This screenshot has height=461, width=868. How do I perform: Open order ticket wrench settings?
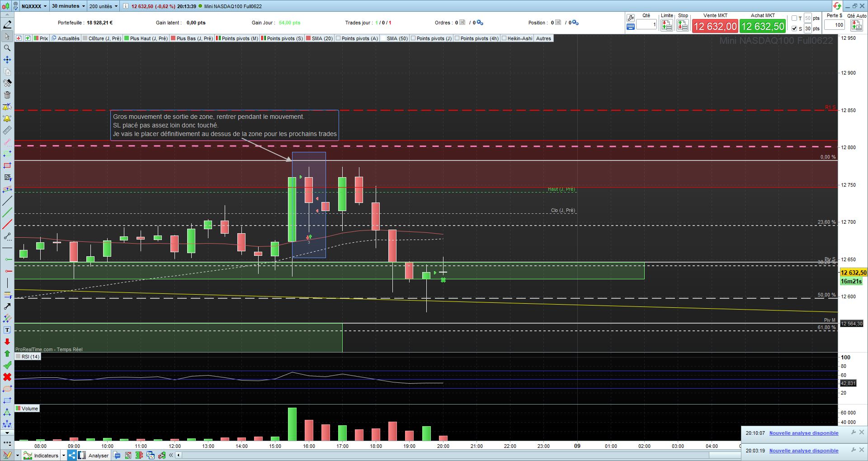631,18
